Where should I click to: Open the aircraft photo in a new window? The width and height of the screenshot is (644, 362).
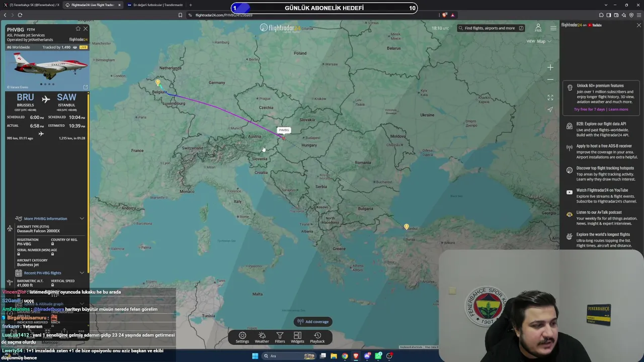[x=85, y=87]
